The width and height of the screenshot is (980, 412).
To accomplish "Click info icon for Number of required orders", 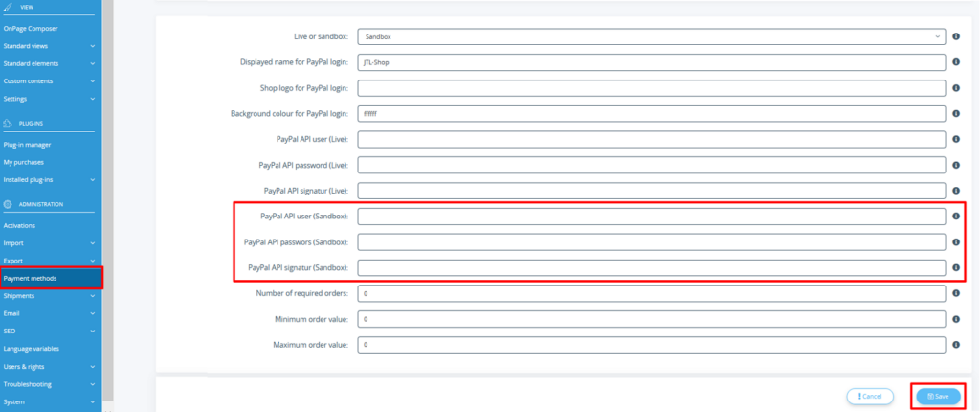I will pos(956,293).
